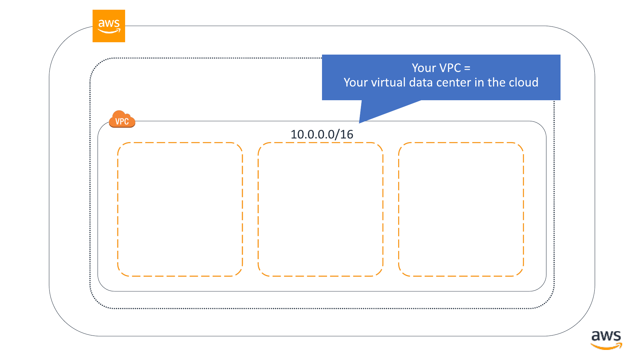Click 'Your virtual data center in the cloud' text
This screenshot has width=644, height=362.
pyautogui.click(x=441, y=82)
